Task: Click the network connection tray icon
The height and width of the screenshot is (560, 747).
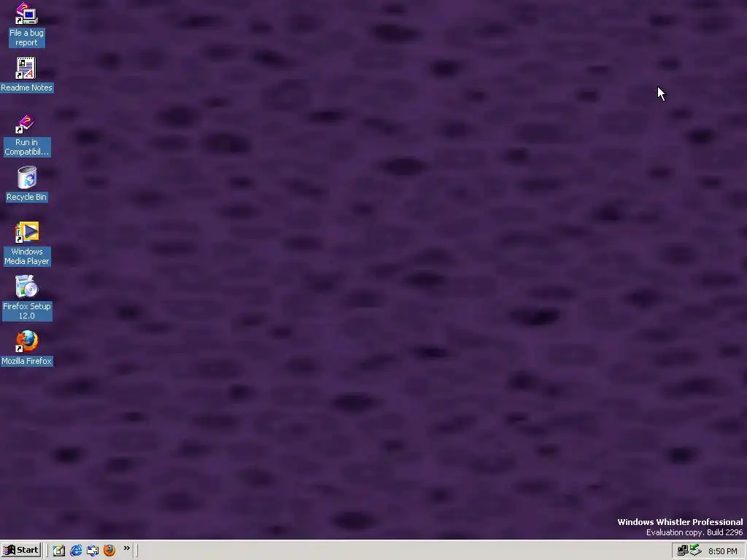Action: point(683,551)
